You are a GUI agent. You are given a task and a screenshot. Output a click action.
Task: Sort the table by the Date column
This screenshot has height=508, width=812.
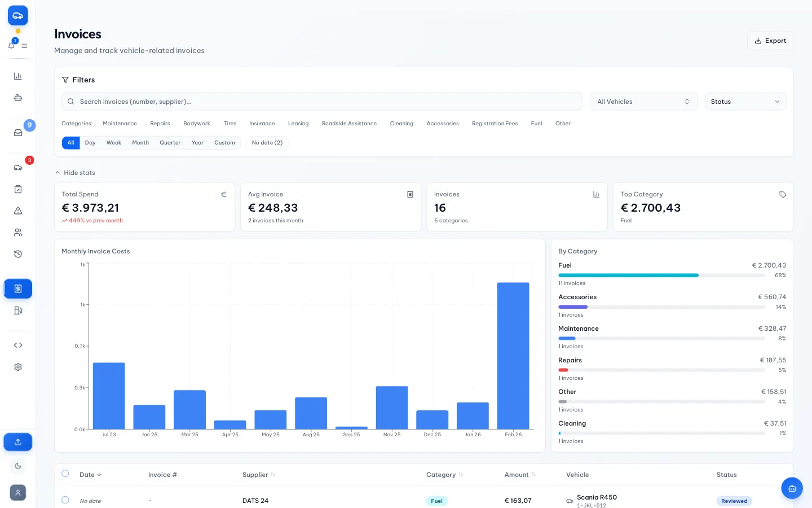click(x=90, y=475)
